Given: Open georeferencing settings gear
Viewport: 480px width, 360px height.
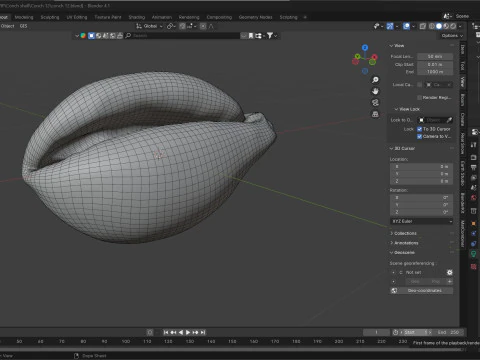Looking at the screenshot, I should pyautogui.click(x=449, y=272).
